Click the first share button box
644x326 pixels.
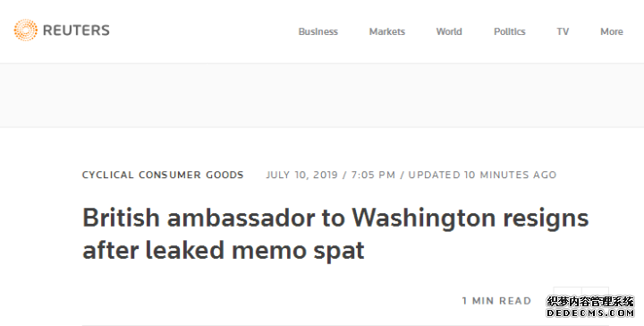pyautogui.click(x=567, y=301)
